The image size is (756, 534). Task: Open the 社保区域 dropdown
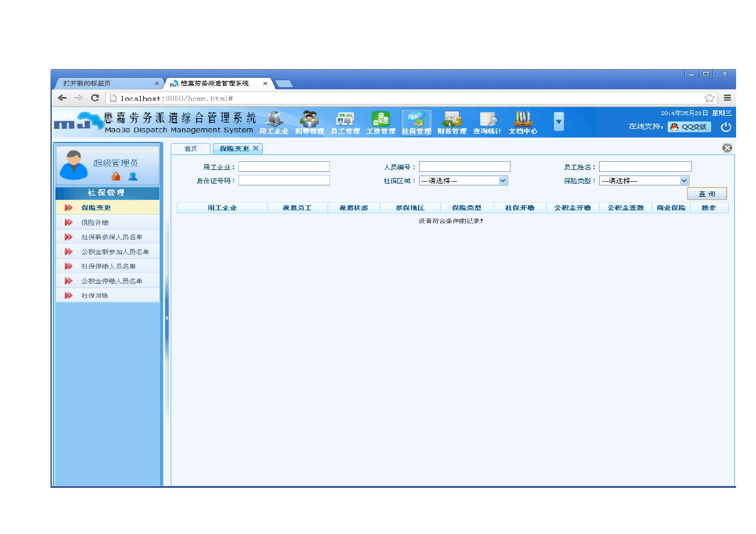tap(464, 180)
